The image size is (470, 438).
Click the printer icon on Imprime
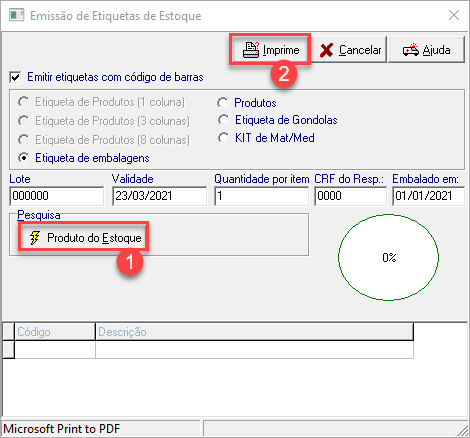pos(251,50)
